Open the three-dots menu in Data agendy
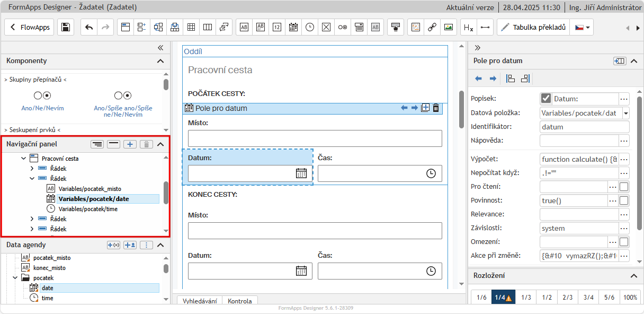The height and width of the screenshot is (314, 644). tap(147, 245)
